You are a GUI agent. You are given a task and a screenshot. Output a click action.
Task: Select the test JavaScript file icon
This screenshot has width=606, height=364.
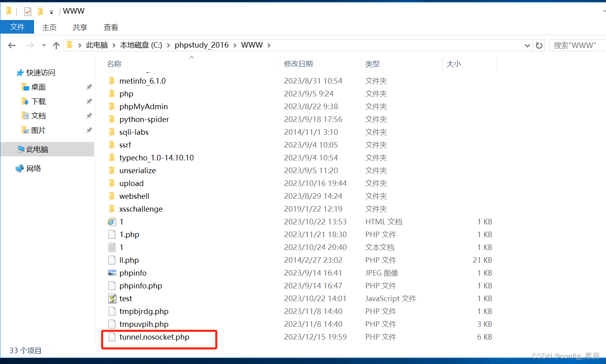[112, 298]
